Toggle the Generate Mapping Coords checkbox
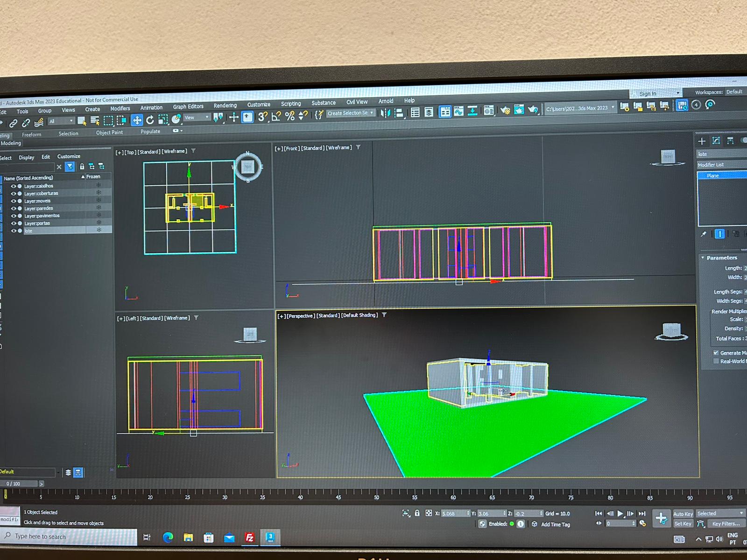The image size is (747, 560). [x=716, y=353]
